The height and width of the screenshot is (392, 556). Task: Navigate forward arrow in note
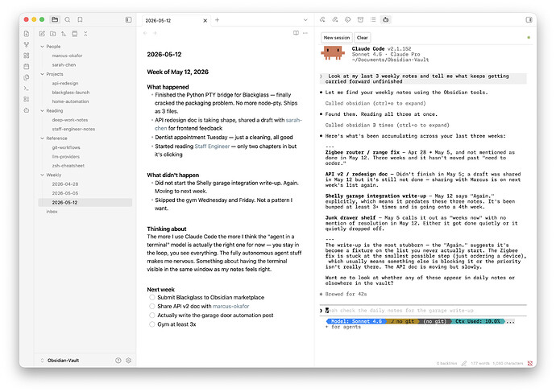click(x=155, y=33)
